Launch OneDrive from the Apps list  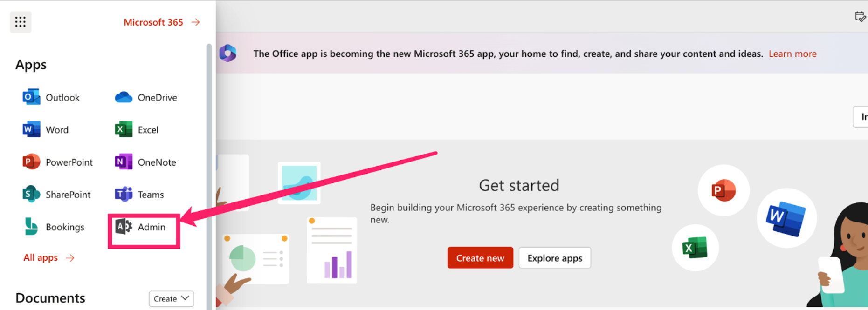[146, 97]
